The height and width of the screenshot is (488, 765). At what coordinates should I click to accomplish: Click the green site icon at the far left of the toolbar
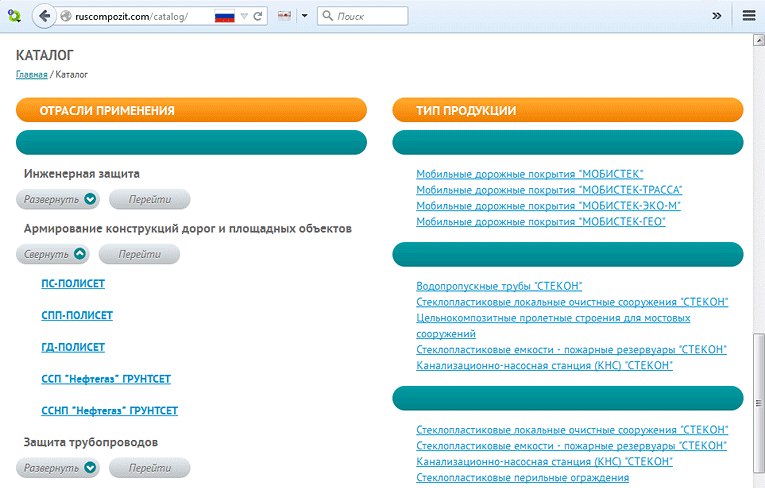13,16
